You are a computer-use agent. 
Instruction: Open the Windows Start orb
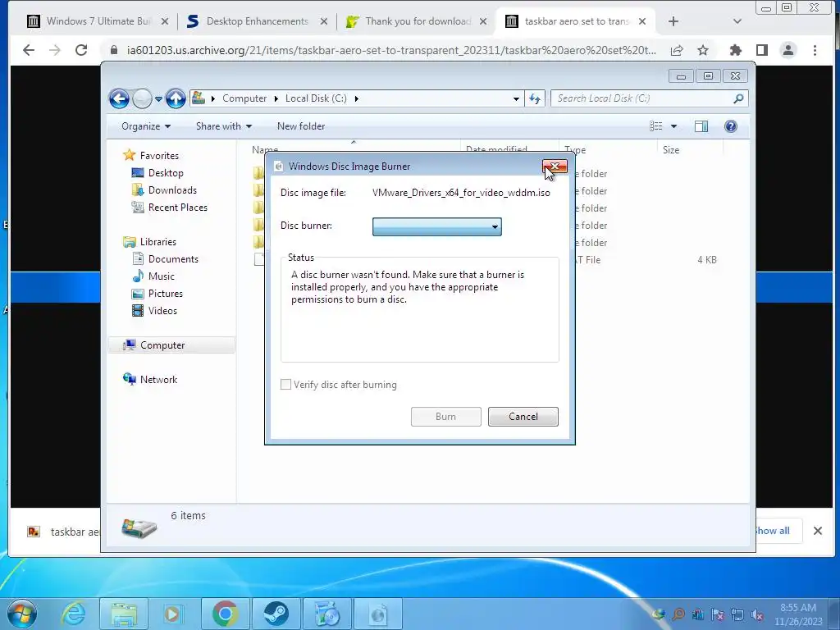coord(22,614)
